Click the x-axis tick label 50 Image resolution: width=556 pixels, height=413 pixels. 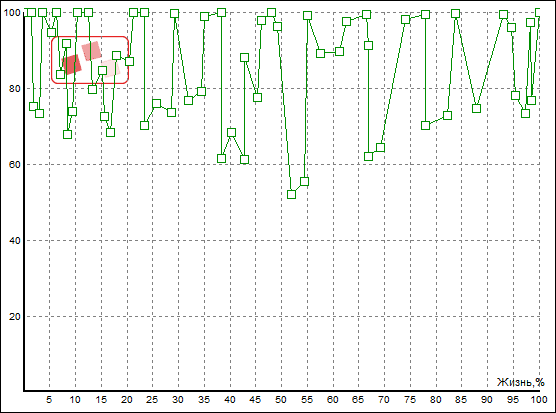(x=280, y=400)
